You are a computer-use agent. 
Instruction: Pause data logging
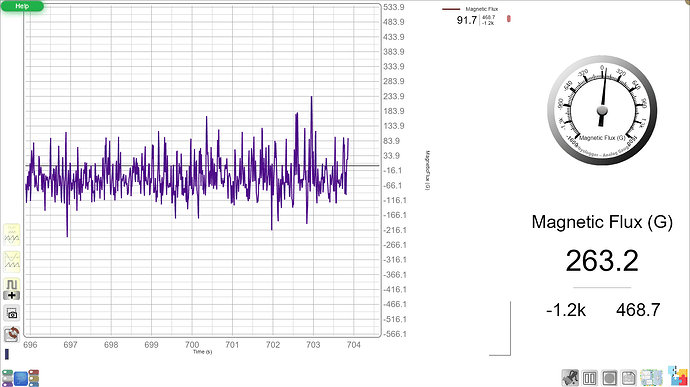590,378
